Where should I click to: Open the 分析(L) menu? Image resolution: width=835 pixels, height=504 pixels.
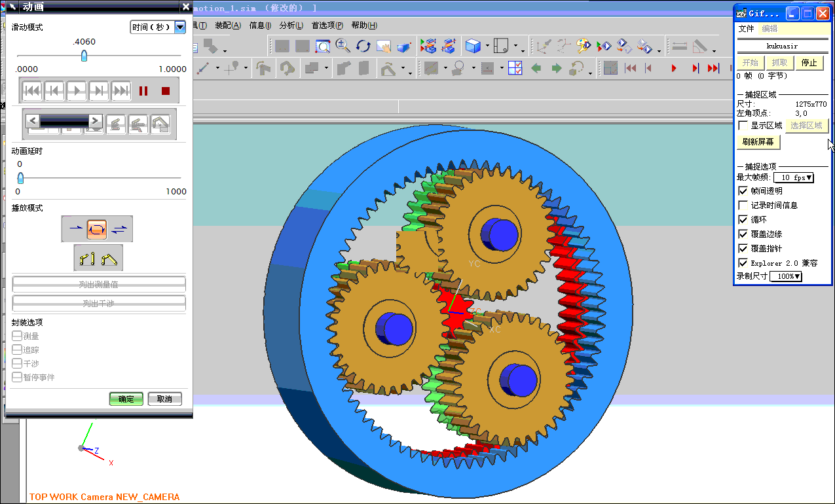[291, 26]
